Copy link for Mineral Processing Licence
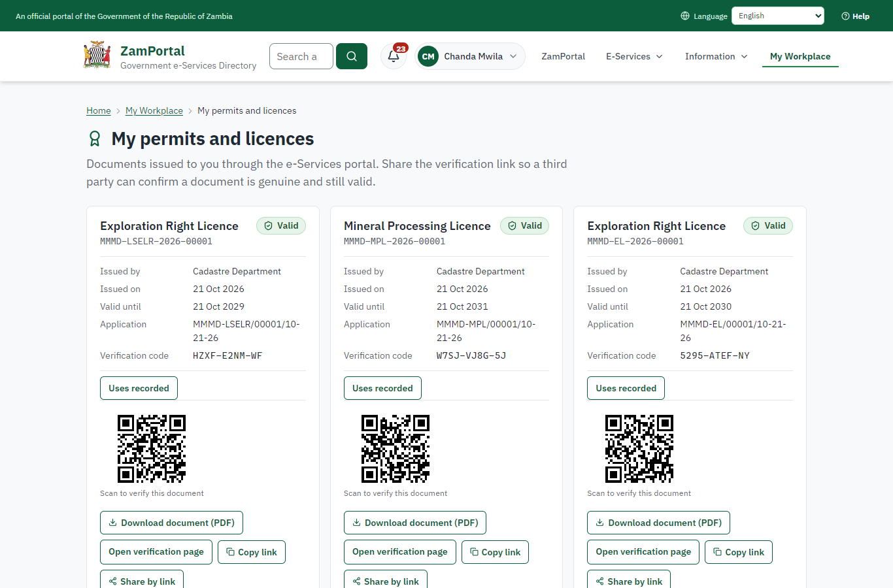Image resolution: width=893 pixels, height=588 pixels. coord(495,552)
